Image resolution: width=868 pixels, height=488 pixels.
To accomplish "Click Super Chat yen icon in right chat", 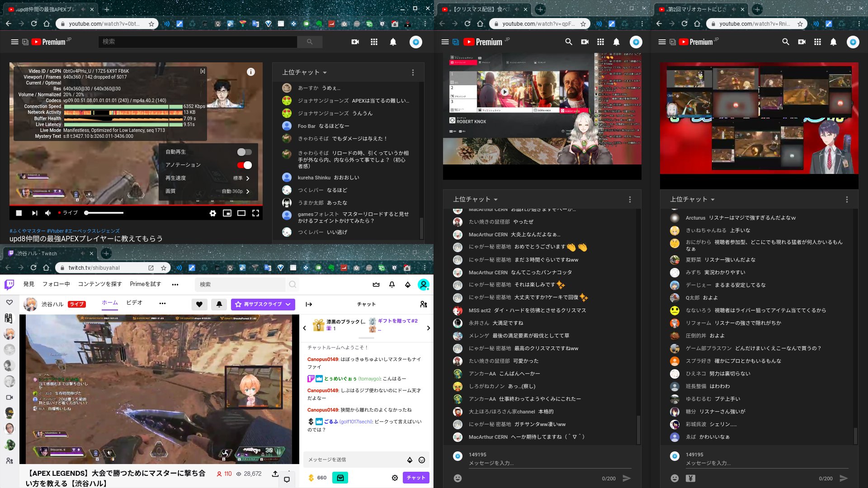I will 690,478.
